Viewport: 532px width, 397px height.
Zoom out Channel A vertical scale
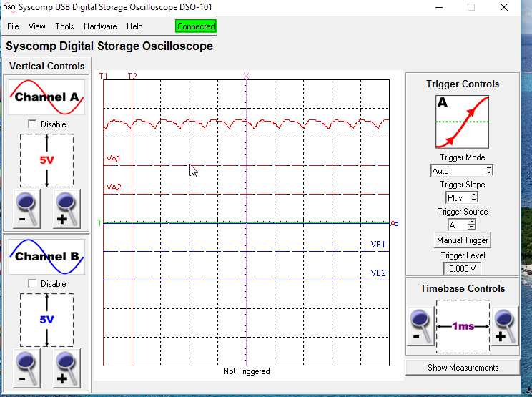[26, 209]
